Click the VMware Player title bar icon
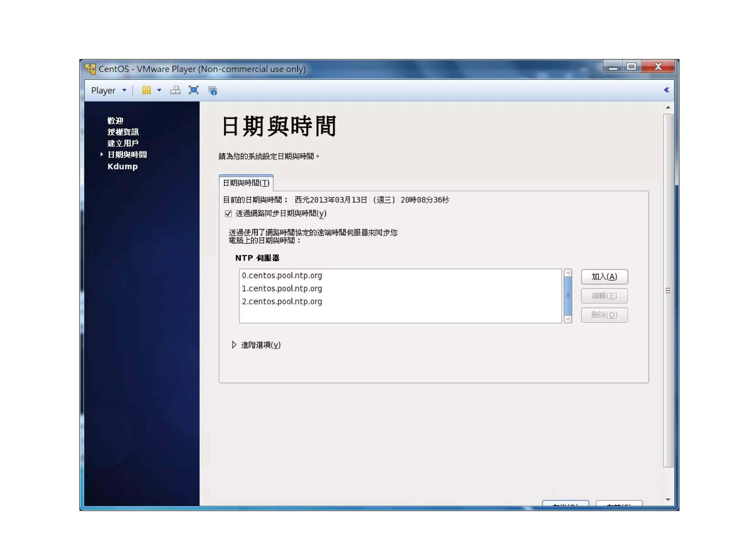 (x=90, y=69)
